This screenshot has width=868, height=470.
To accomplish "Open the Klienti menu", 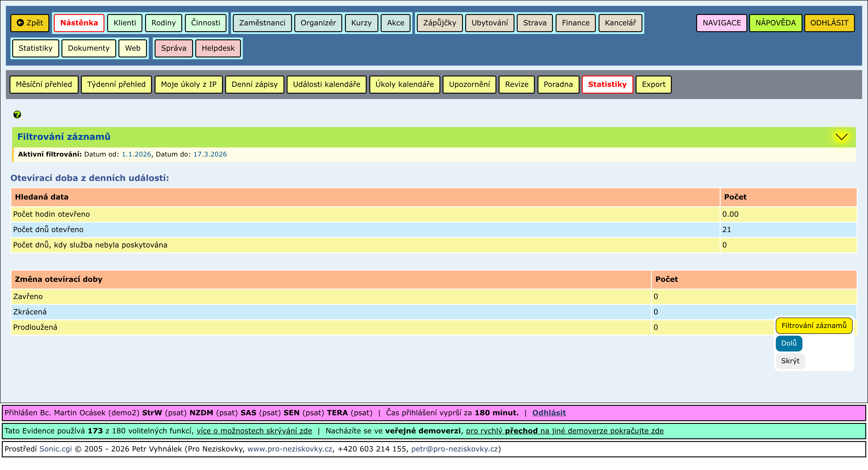I will (x=125, y=23).
